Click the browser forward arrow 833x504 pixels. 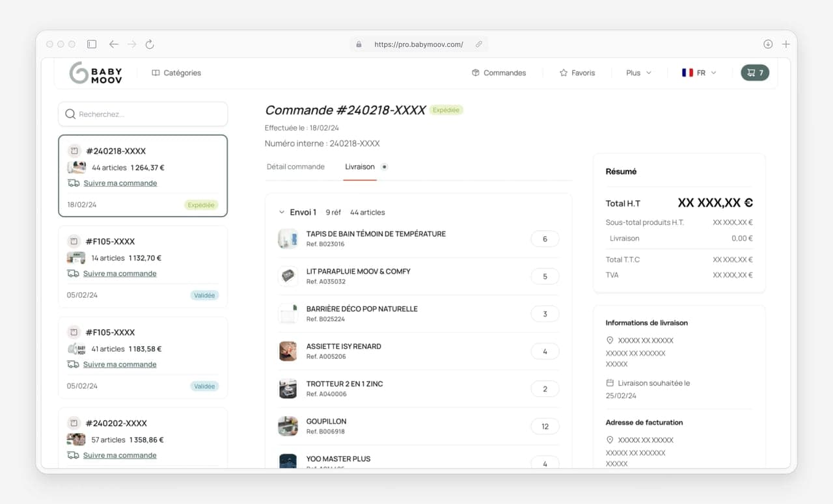tap(132, 44)
